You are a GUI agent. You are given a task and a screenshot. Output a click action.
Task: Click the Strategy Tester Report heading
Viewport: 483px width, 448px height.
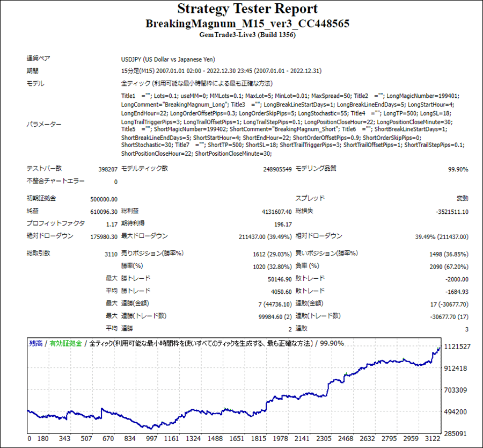247,9
